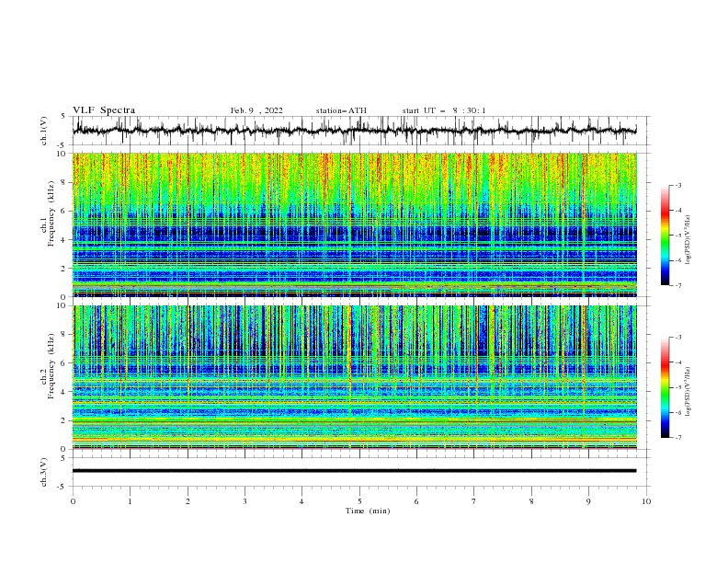The height and width of the screenshot is (563, 728).
Task: Click the "-7" label on the ch.2 color bar
Action: coord(678,437)
